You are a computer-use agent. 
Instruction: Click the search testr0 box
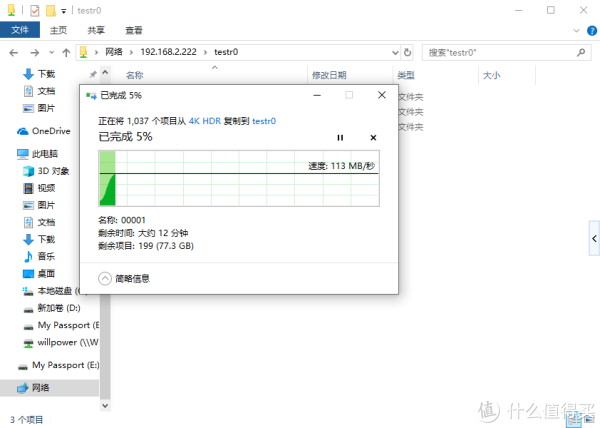coord(500,51)
